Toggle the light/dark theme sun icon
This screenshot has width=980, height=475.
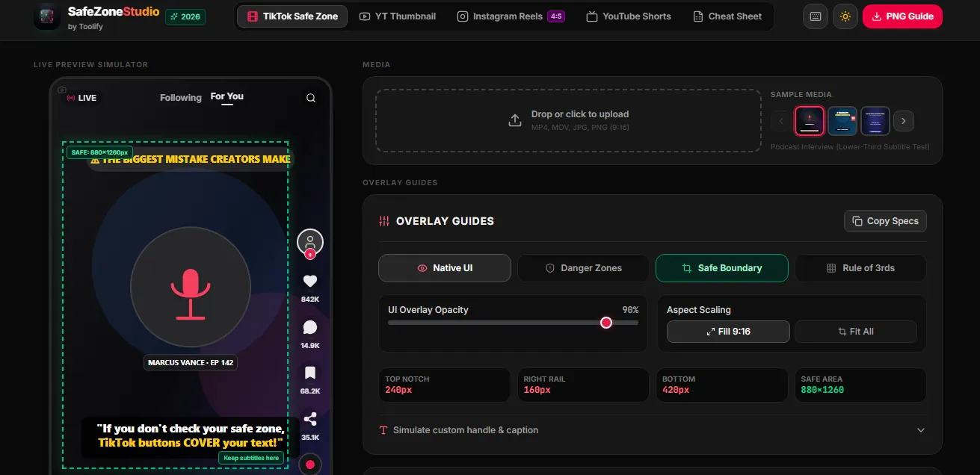(x=845, y=16)
